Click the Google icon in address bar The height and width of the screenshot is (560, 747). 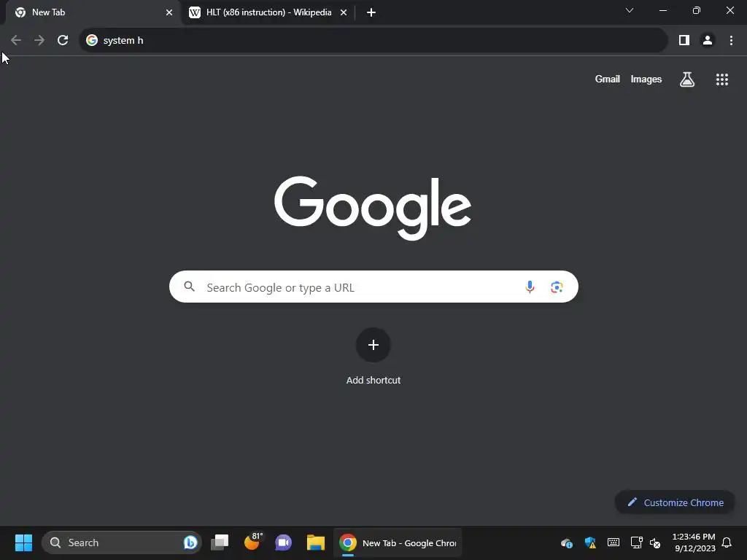[92, 41]
